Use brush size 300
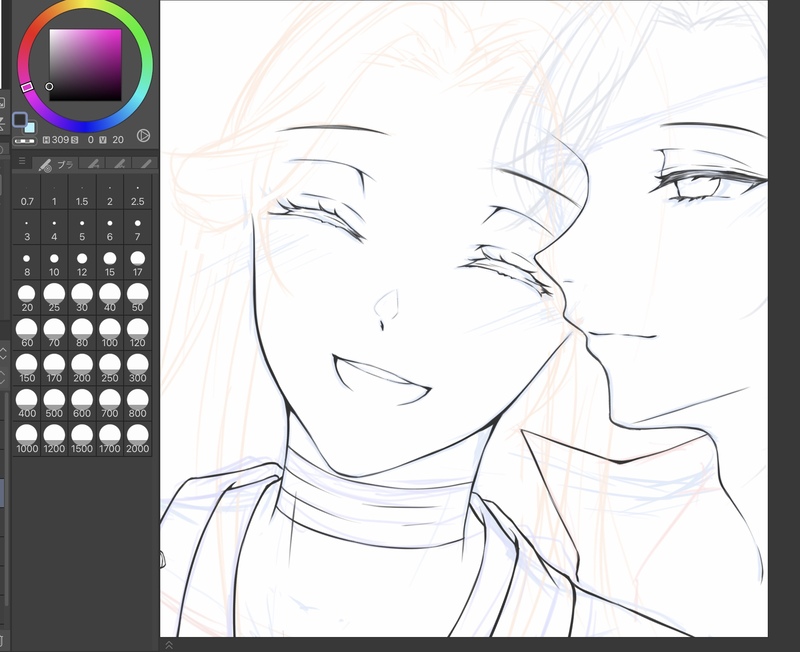This screenshot has height=652, width=800. pos(137,368)
